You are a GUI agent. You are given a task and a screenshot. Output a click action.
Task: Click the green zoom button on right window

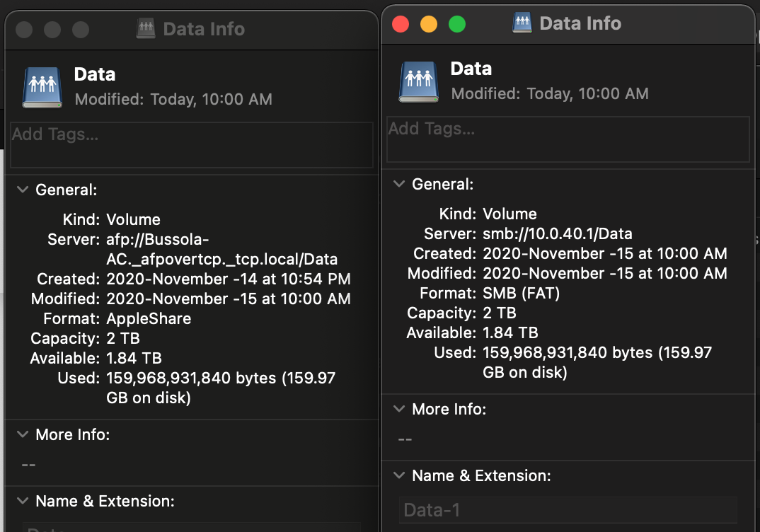pyautogui.click(x=456, y=23)
